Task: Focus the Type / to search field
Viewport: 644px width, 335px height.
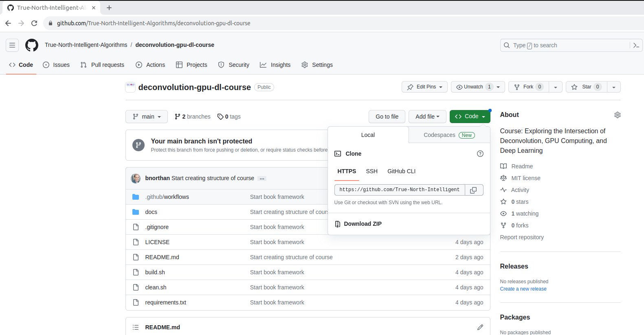Action: pyautogui.click(x=566, y=45)
